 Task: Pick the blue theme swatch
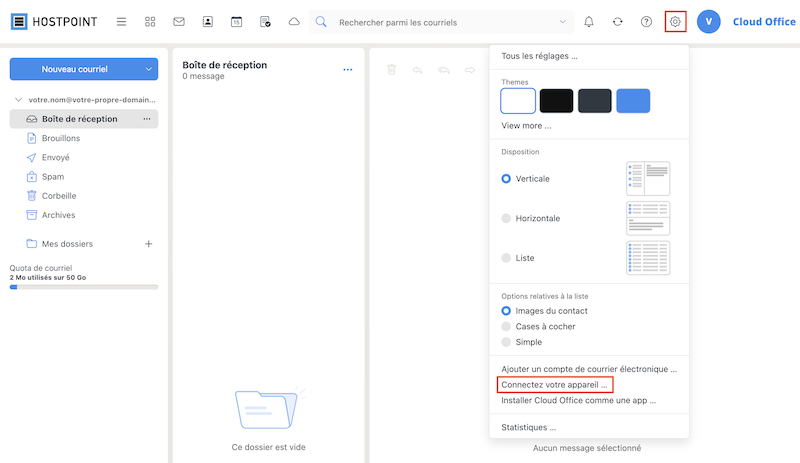point(633,101)
